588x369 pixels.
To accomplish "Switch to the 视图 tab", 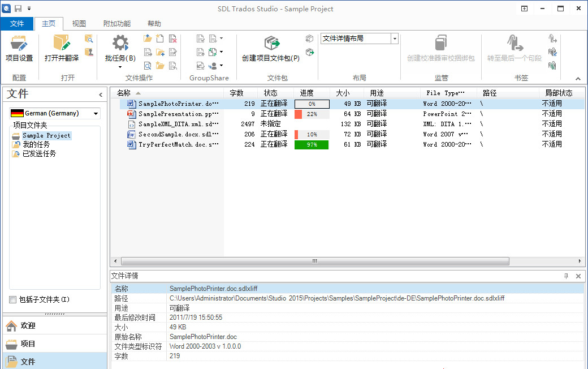I will click(79, 24).
